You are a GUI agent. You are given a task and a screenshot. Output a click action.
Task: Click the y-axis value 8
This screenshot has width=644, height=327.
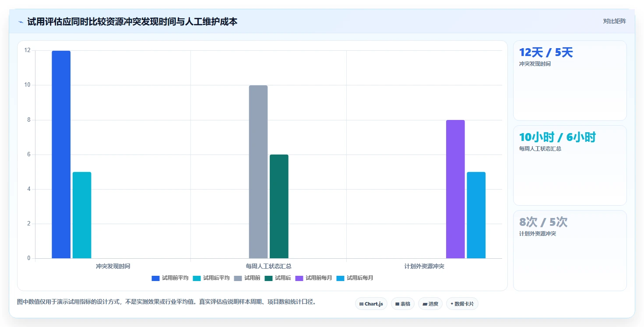pos(29,120)
